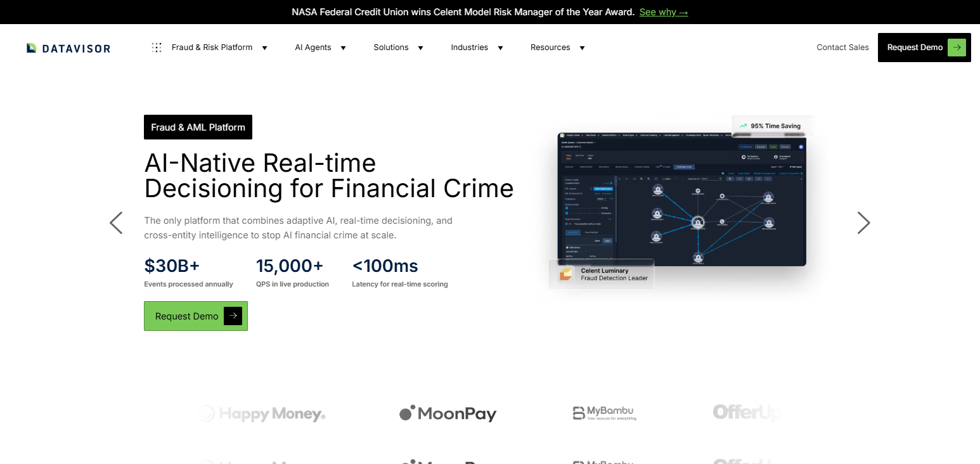The height and width of the screenshot is (464, 980).
Task: Expand the AI Agents dropdown arrow
Action: click(x=343, y=48)
